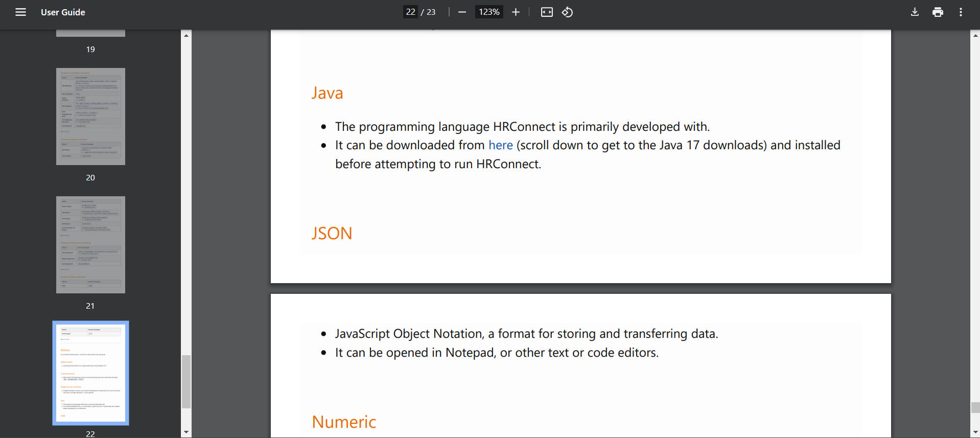Click the JSON heading
The image size is (980, 438).
coord(332,233)
